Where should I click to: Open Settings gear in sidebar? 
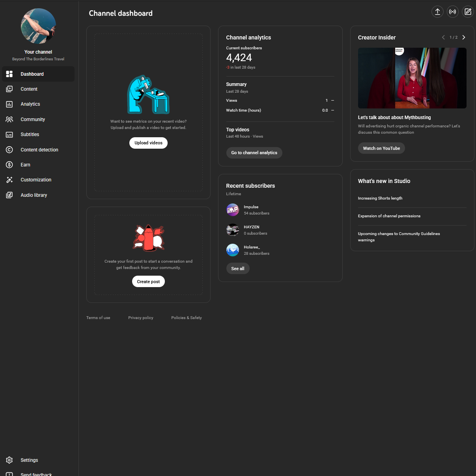9,460
